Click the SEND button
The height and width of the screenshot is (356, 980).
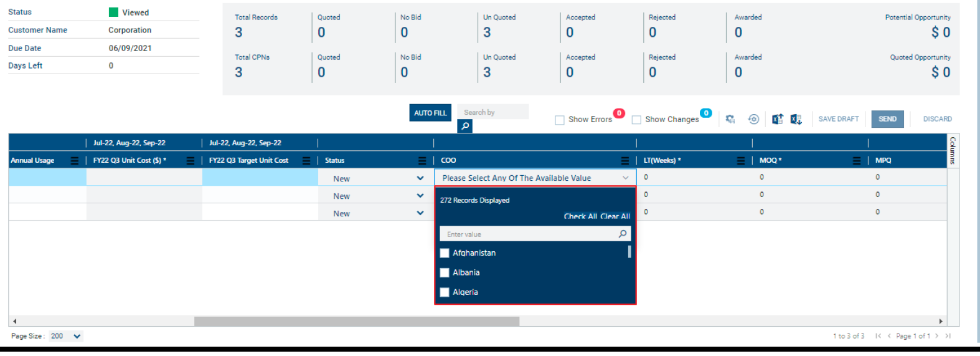887,118
